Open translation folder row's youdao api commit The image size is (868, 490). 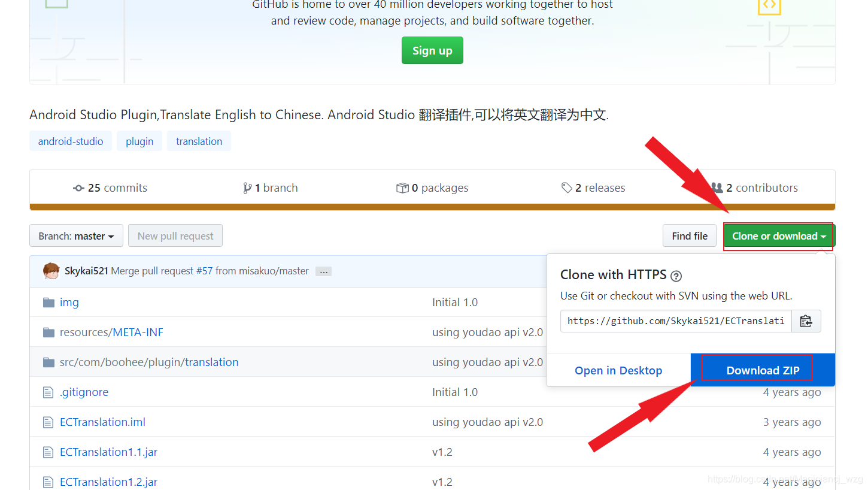[487, 362]
